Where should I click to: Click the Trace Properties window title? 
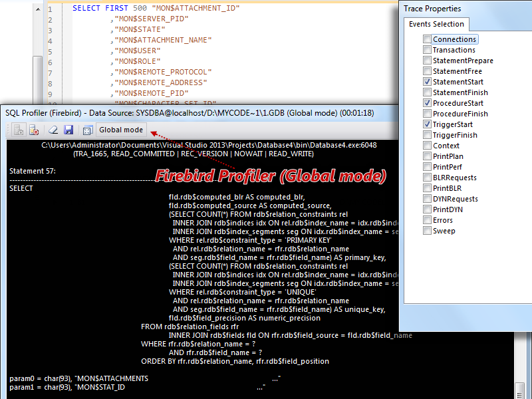point(432,9)
